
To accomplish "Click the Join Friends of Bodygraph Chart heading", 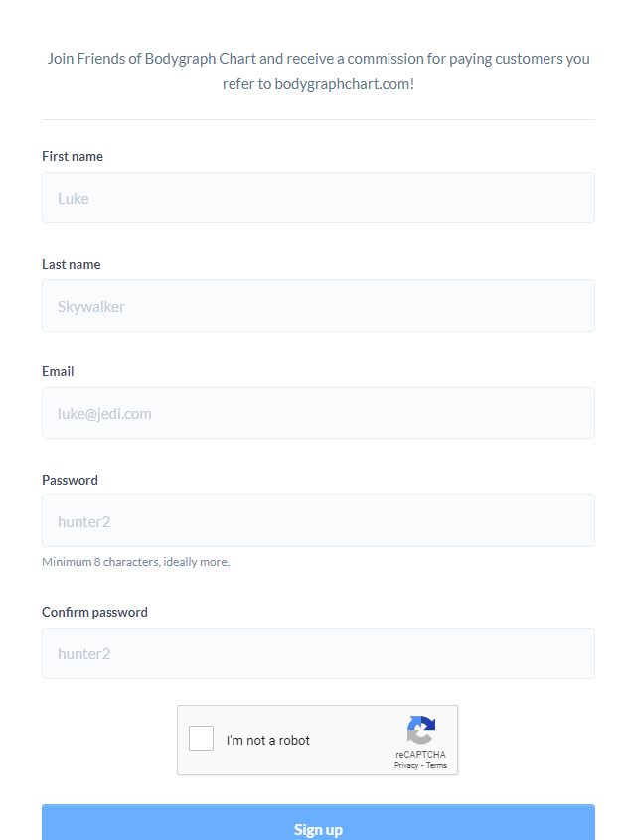I will click(x=319, y=71).
